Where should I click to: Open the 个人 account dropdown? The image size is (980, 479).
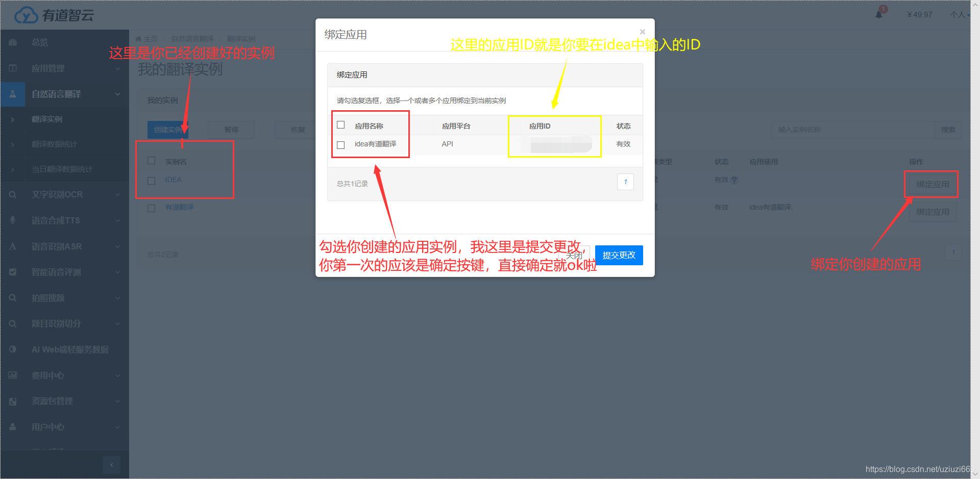(959, 15)
